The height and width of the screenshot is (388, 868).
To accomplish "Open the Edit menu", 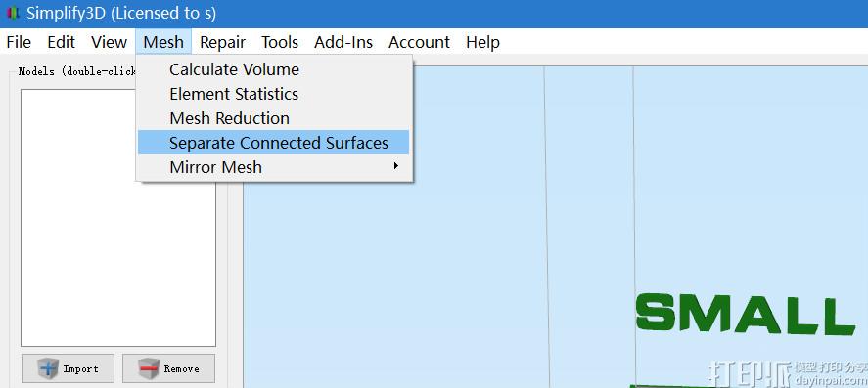I will tap(61, 42).
